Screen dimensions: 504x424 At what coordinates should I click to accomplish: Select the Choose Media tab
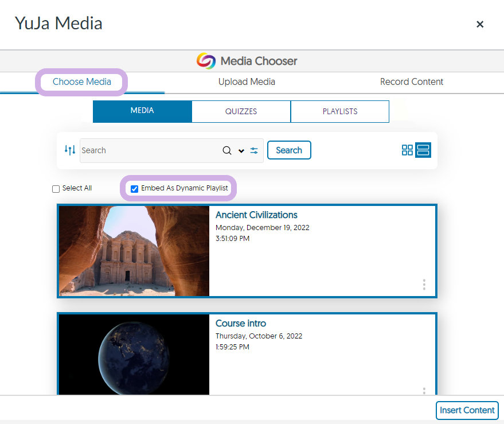[x=82, y=82]
